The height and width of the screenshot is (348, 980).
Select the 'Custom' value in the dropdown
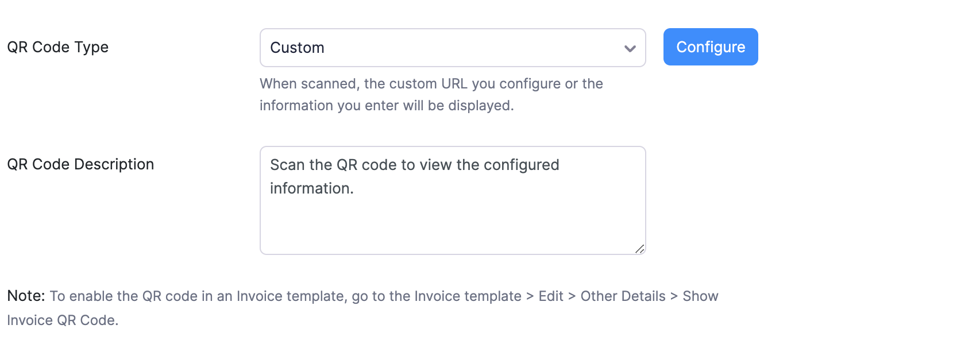(x=297, y=48)
